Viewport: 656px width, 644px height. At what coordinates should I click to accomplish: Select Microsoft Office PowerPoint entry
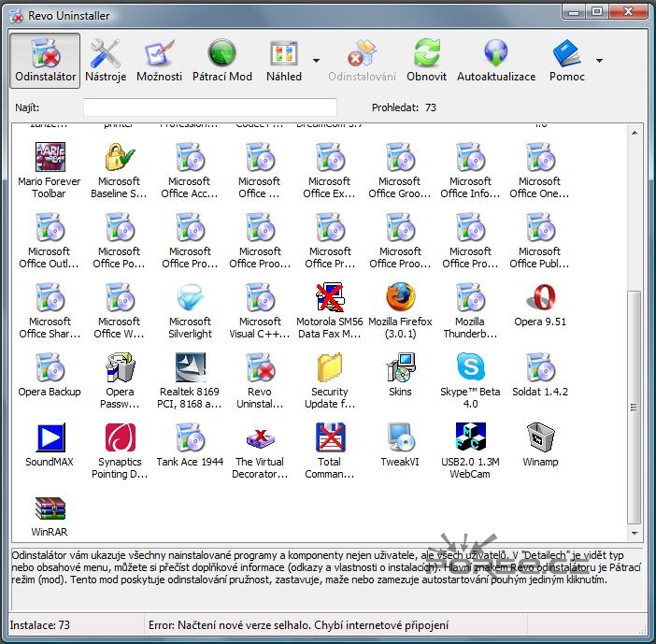(x=120, y=240)
